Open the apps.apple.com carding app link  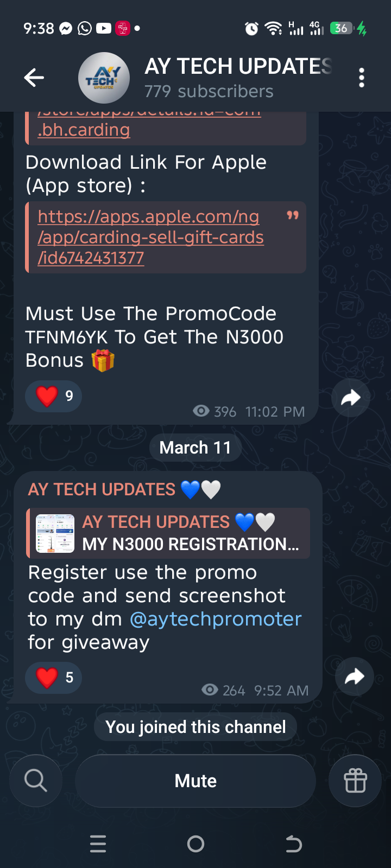150,237
